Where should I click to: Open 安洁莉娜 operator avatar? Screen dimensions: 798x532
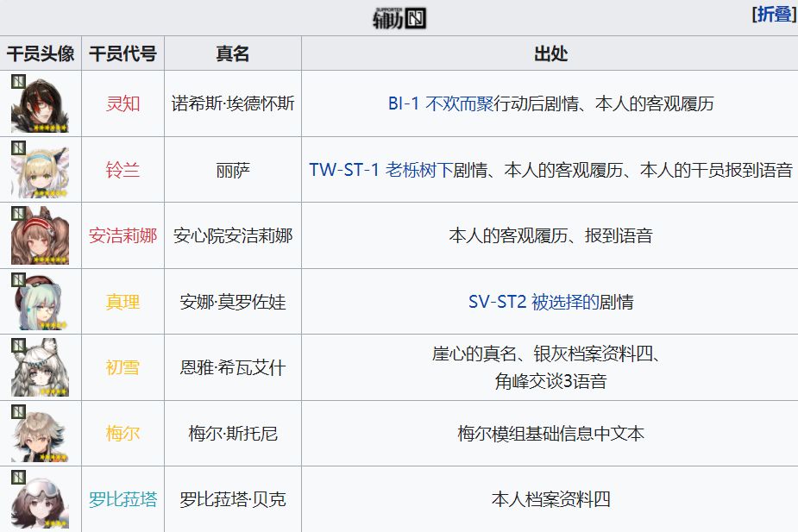pyautogui.click(x=41, y=235)
